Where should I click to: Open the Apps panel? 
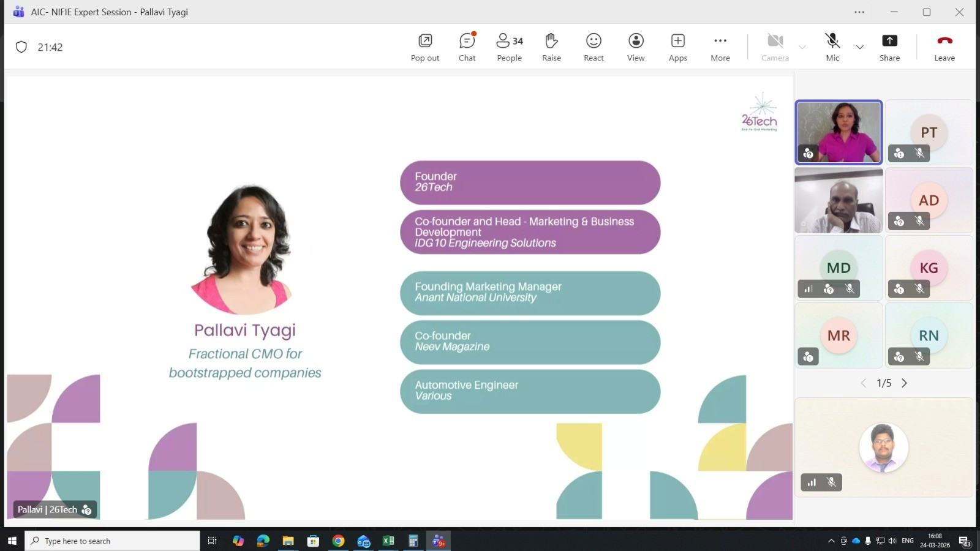point(677,47)
